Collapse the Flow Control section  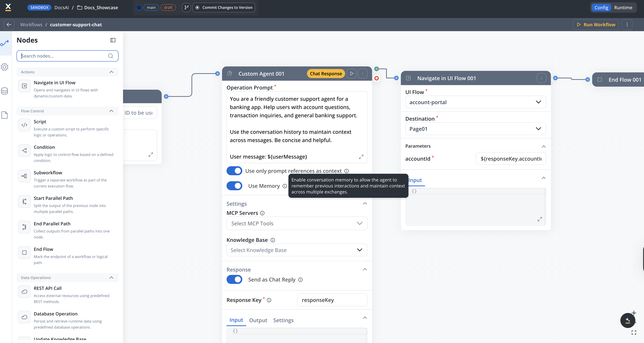[x=112, y=111]
